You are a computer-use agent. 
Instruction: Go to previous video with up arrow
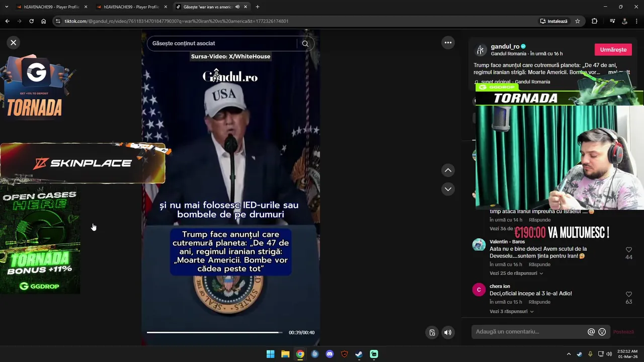coord(448,170)
